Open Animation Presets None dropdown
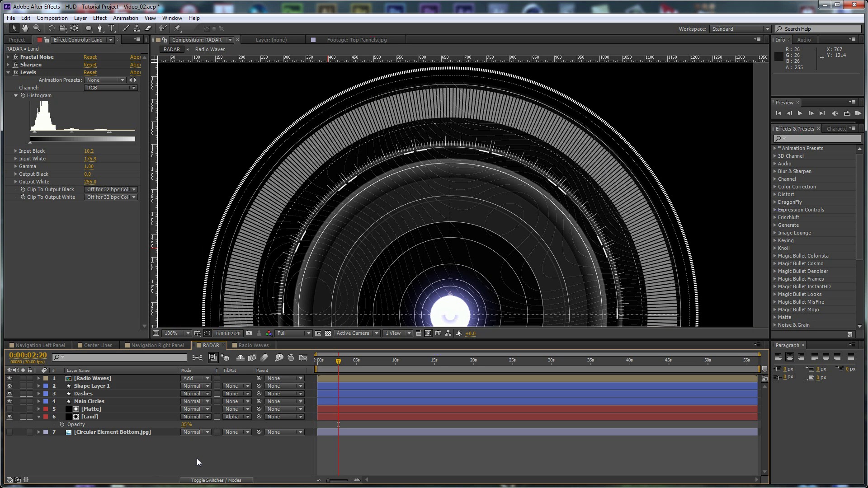 pyautogui.click(x=105, y=80)
